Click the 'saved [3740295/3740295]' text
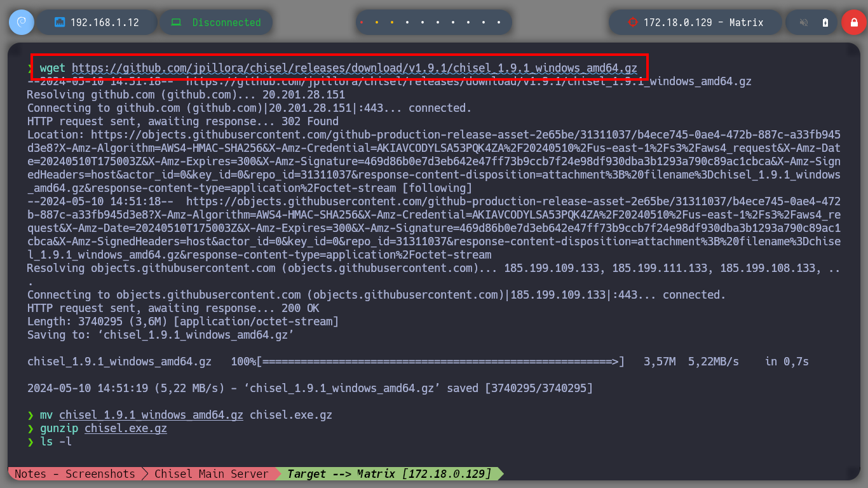This screenshot has width=868, height=488. [520, 388]
